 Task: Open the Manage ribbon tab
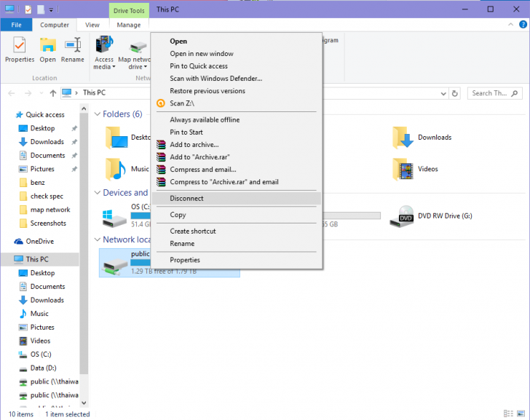pos(129,25)
